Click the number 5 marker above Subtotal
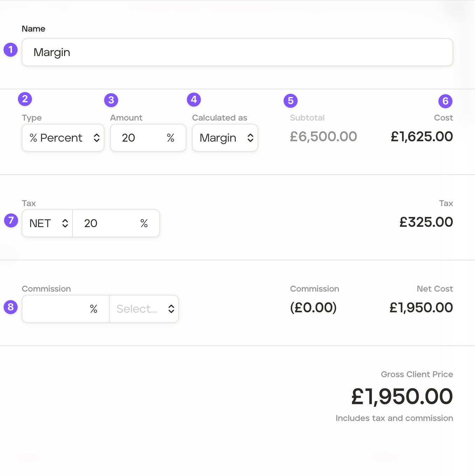 [x=290, y=101]
